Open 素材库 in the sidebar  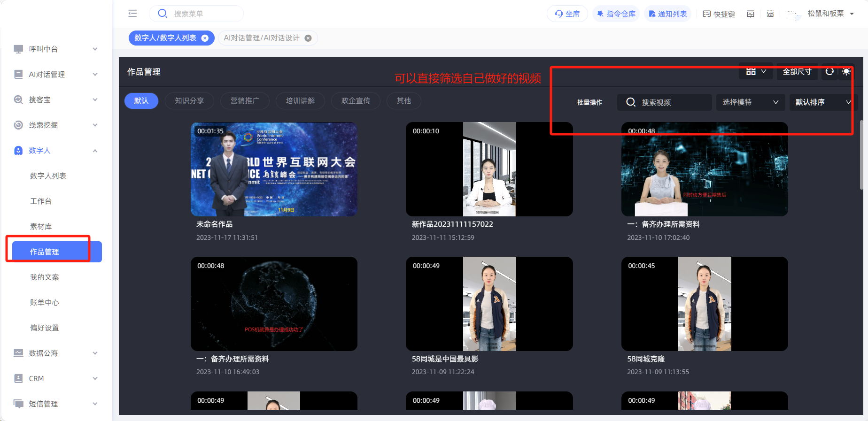[x=41, y=226]
